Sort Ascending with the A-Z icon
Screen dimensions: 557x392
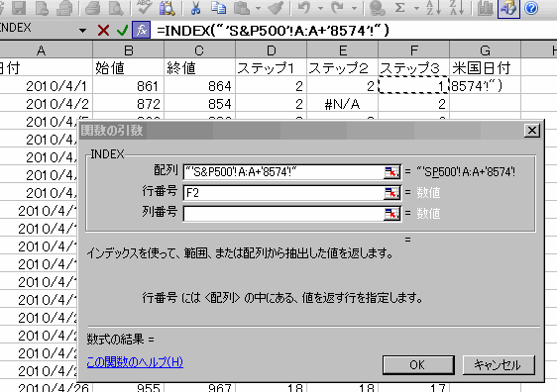tap(434, 8)
